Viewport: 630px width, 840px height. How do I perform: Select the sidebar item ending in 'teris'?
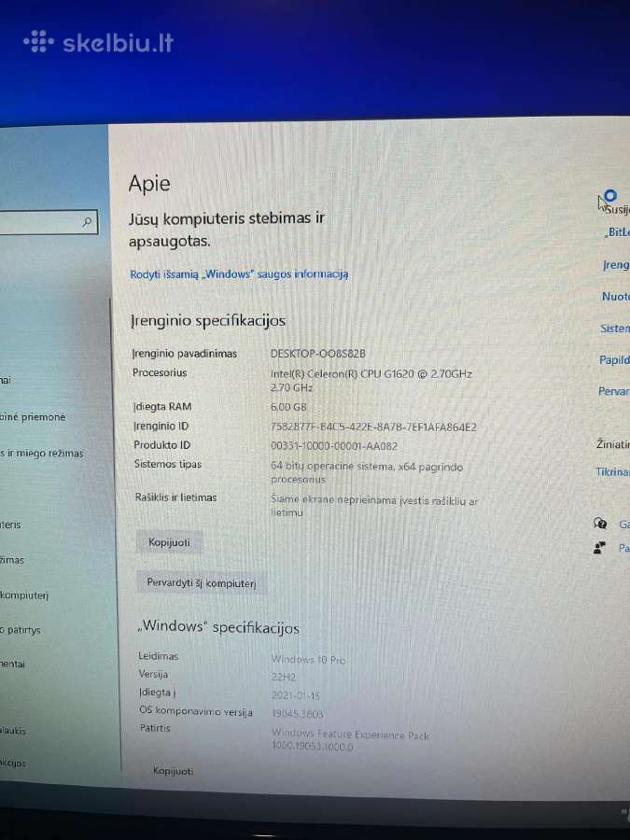[10, 525]
